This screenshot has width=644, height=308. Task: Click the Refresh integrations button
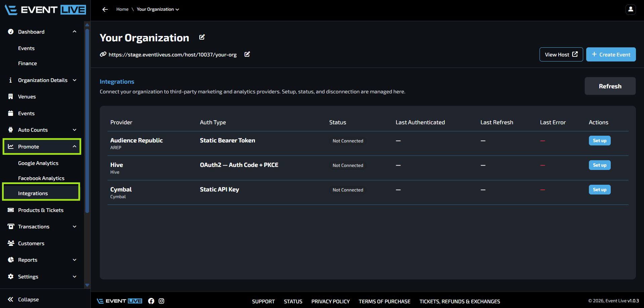(x=610, y=86)
